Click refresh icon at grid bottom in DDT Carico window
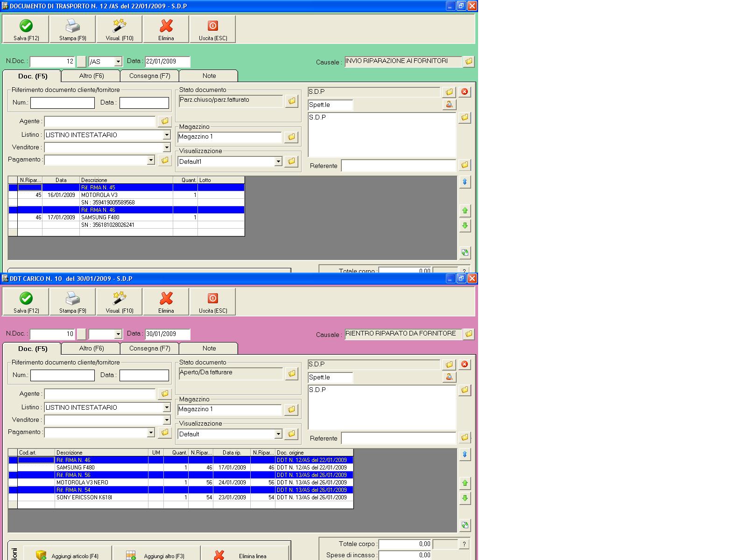This screenshot has width=747, height=560. click(x=465, y=525)
